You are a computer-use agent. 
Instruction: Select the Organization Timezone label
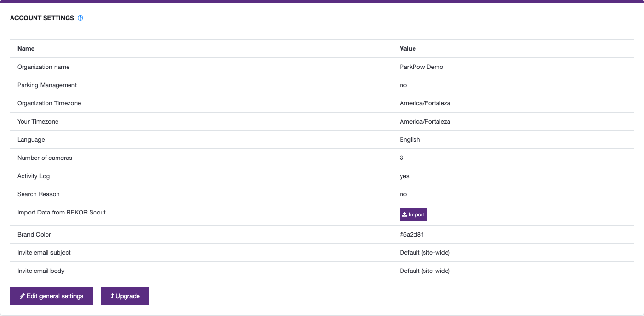pos(49,103)
